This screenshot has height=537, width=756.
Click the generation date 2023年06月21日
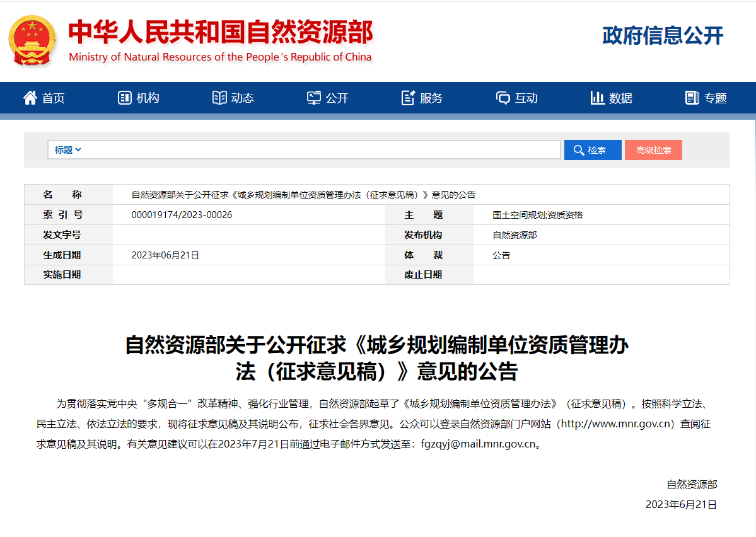pos(165,255)
